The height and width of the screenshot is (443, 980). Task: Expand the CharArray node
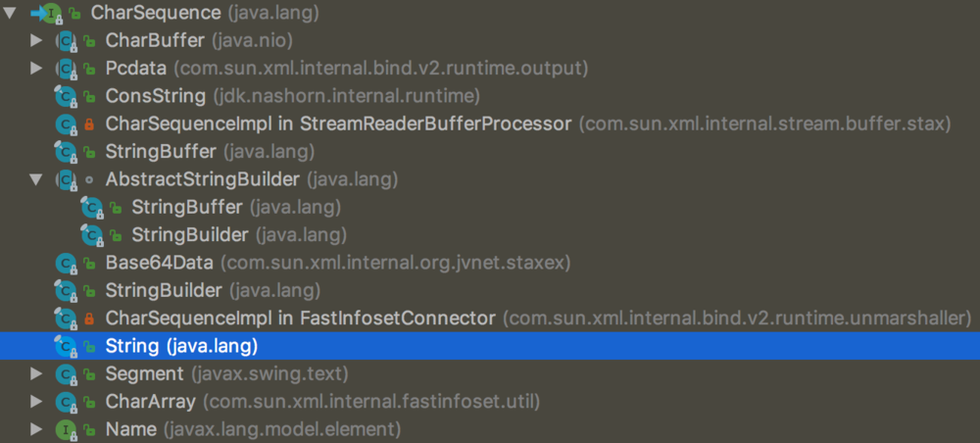tap(36, 402)
